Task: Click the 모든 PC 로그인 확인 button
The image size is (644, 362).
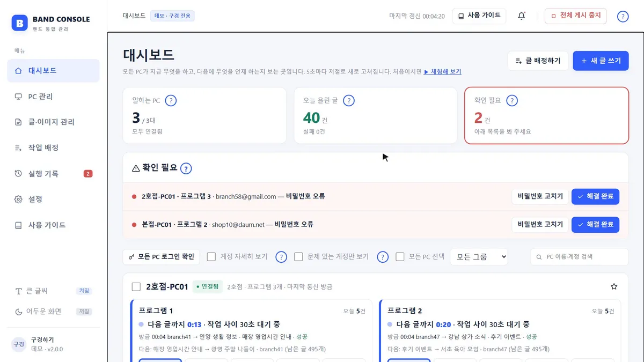Action: pos(162,257)
